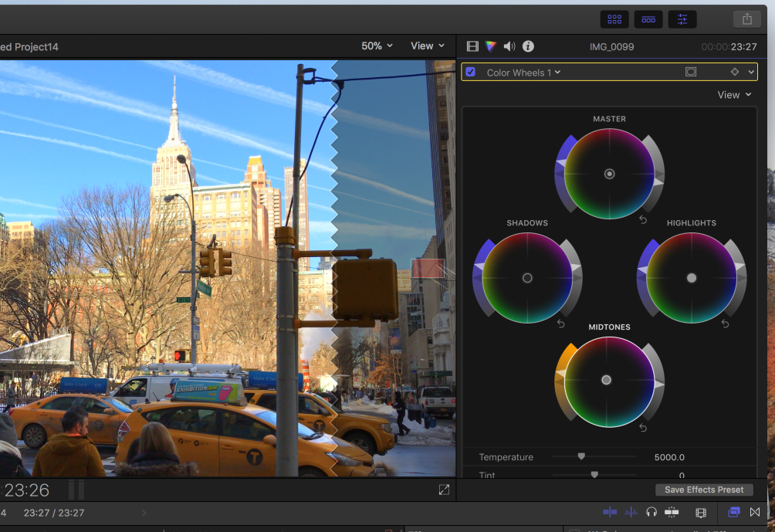The image size is (775, 532).
Task: Open the Info inspector icon
Action: click(x=528, y=46)
